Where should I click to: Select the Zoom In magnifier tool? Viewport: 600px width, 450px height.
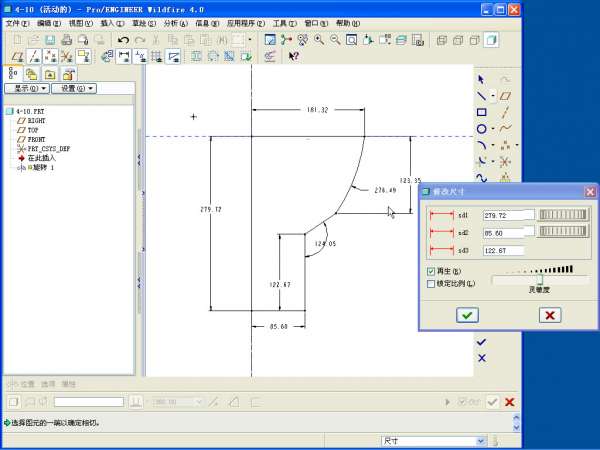pos(319,40)
